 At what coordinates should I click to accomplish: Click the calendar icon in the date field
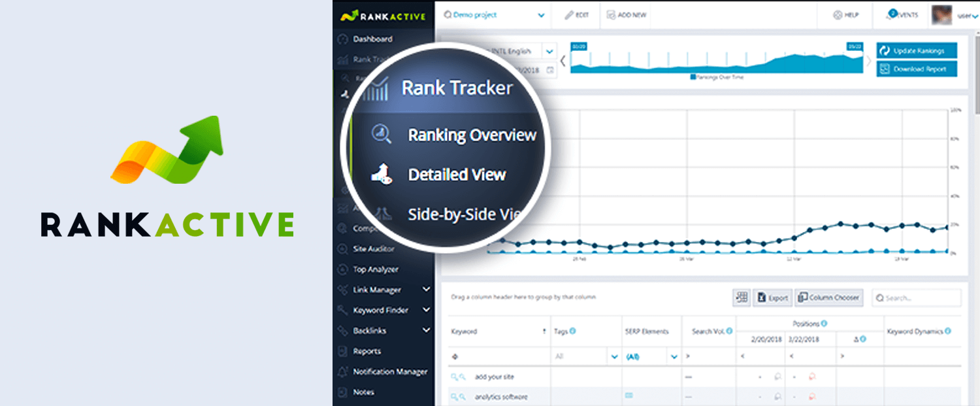pyautogui.click(x=550, y=69)
